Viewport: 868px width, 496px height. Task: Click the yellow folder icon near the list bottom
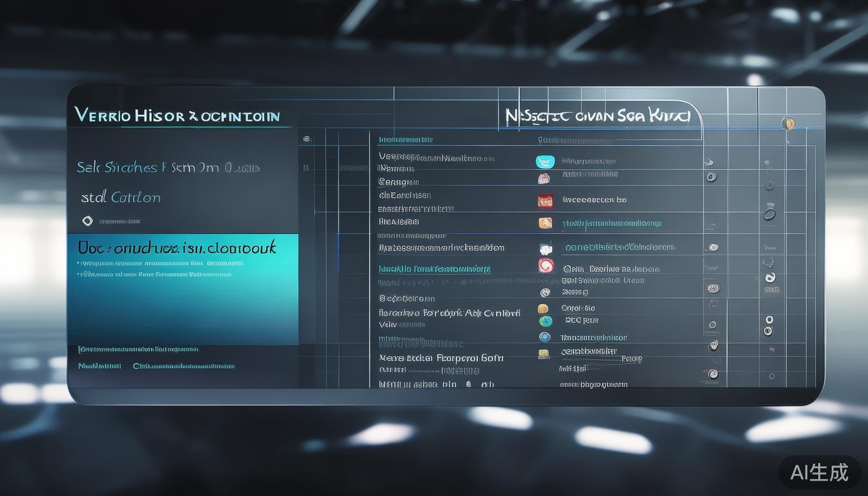[x=544, y=353]
